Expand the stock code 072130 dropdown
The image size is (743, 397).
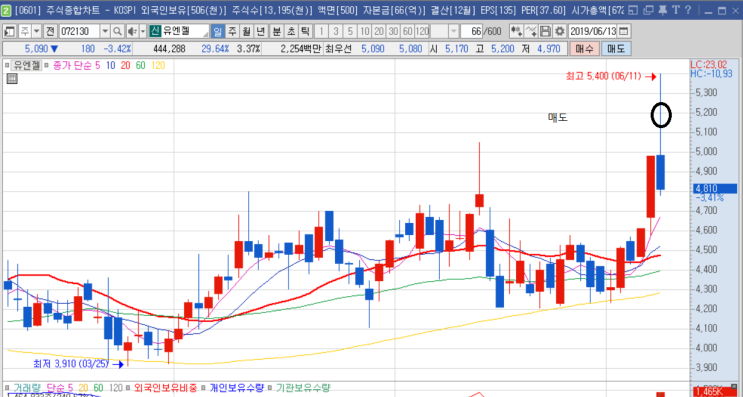click(x=105, y=31)
